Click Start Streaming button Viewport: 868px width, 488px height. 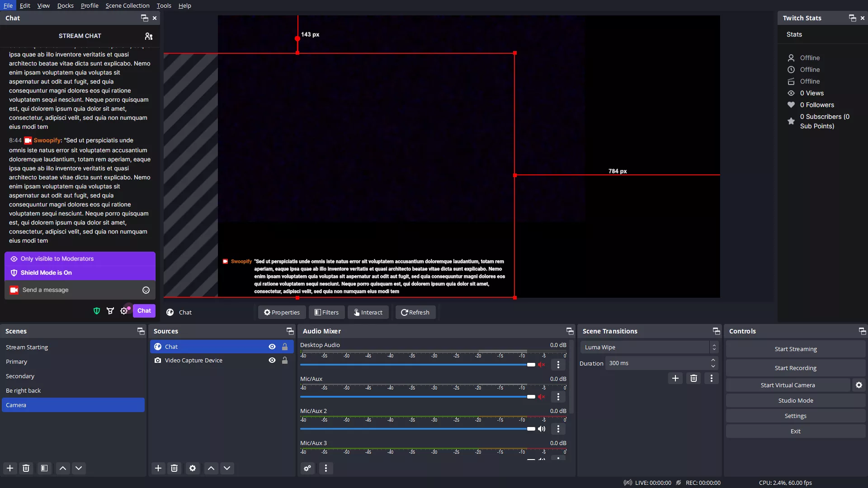796,349
